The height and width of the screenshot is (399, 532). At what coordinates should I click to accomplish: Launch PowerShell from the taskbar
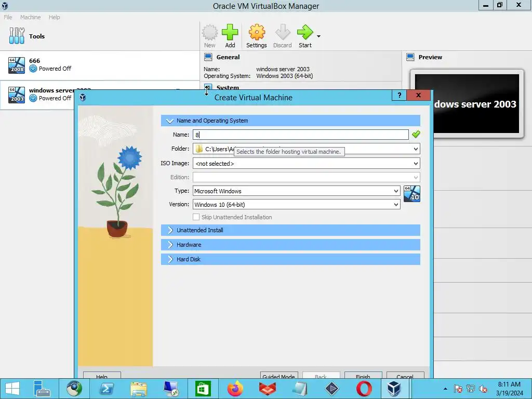tap(107, 389)
